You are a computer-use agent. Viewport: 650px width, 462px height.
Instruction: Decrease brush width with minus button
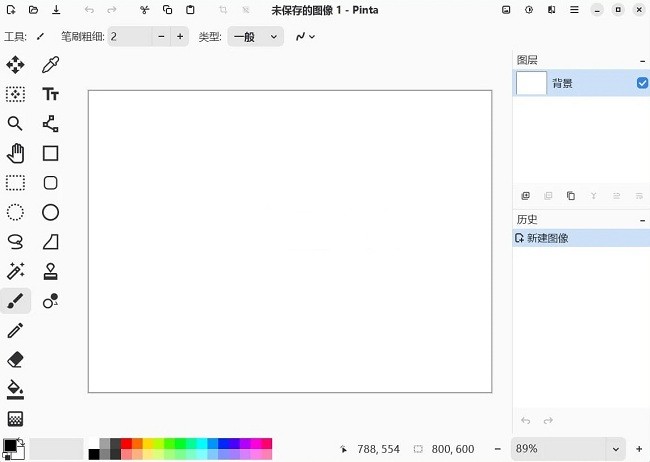161,37
